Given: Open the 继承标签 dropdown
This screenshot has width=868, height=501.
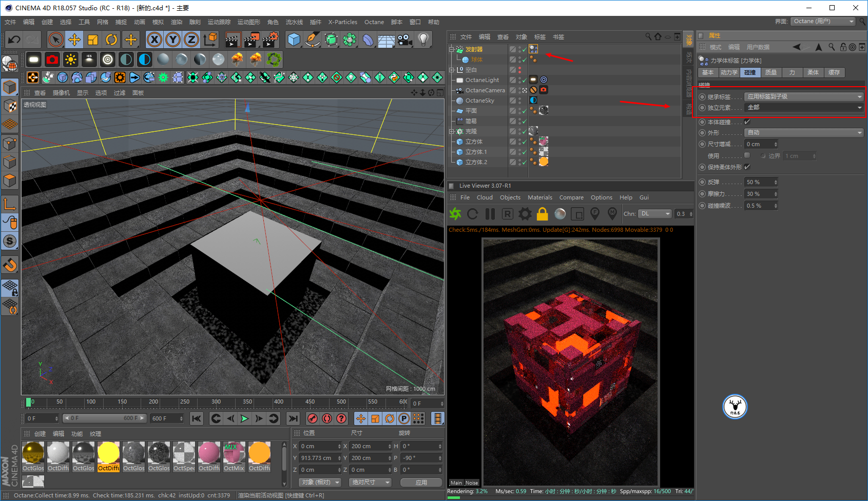Looking at the screenshot, I should click(804, 96).
